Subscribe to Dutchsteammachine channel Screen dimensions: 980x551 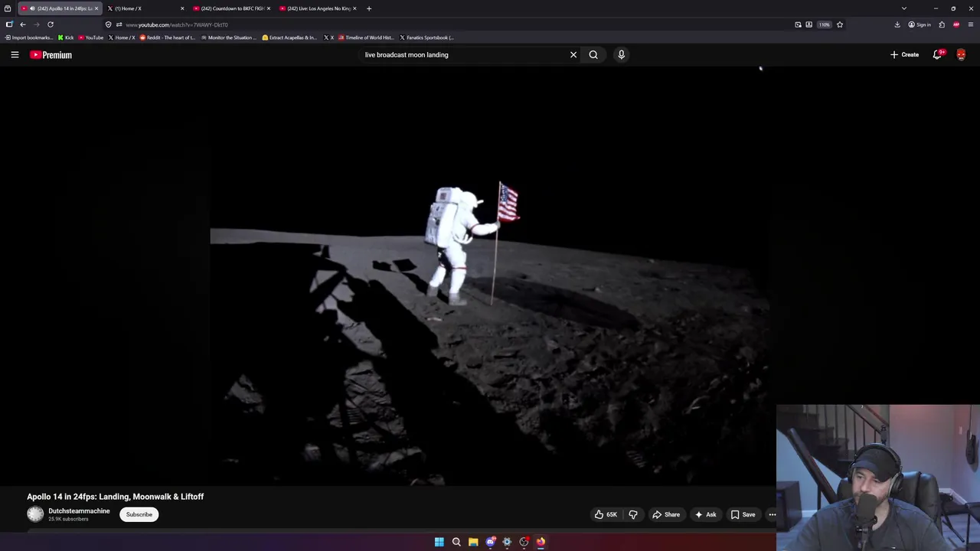(x=139, y=514)
